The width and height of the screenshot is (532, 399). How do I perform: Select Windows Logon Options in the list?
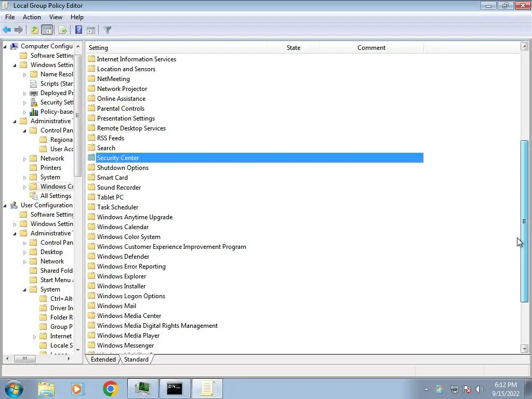point(131,296)
